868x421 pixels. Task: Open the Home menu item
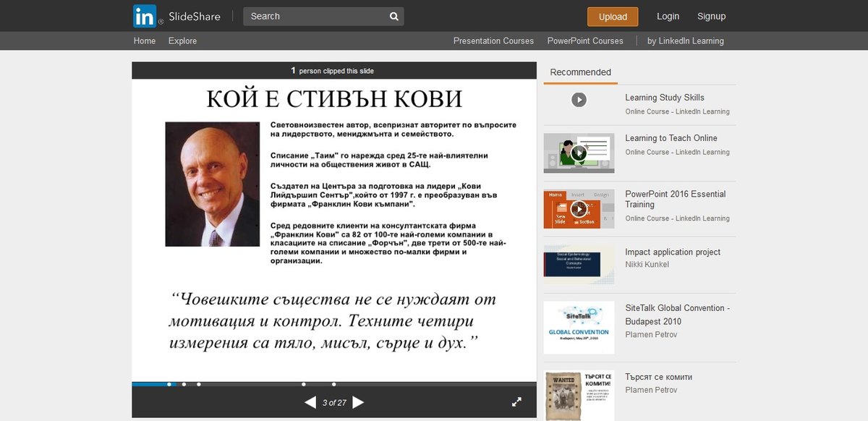[x=145, y=41]
